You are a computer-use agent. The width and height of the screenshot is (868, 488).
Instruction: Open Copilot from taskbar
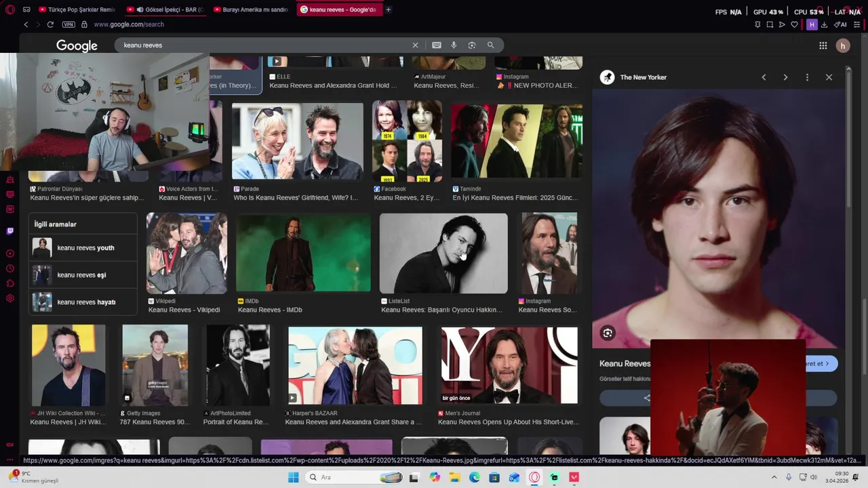point(434,477)
